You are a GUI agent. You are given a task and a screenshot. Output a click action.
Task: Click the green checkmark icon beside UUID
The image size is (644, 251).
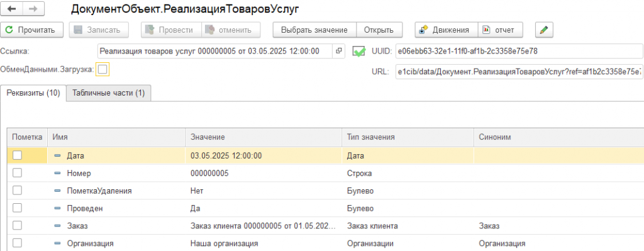(x=359, y=52)
